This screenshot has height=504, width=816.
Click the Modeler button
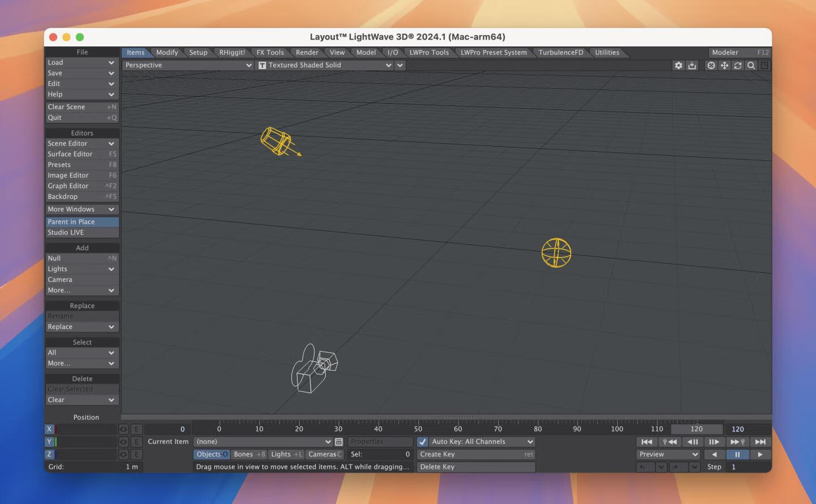pos(740,53)
